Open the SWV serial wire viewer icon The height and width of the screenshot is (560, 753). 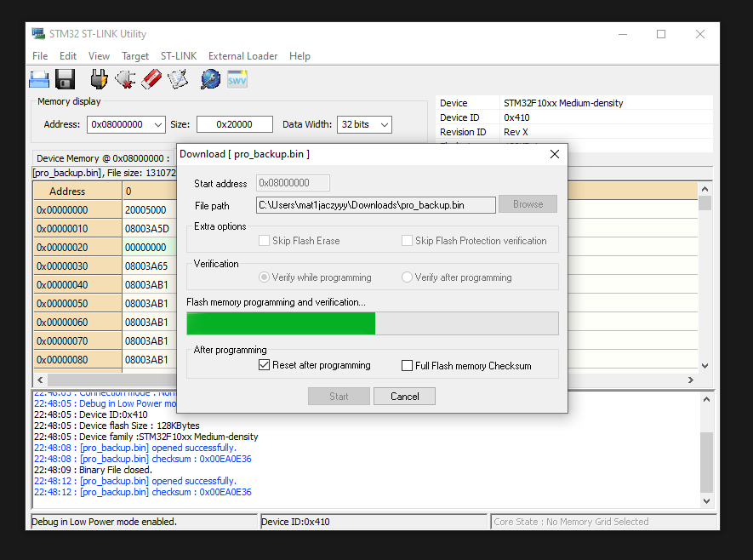click(237, 79)
